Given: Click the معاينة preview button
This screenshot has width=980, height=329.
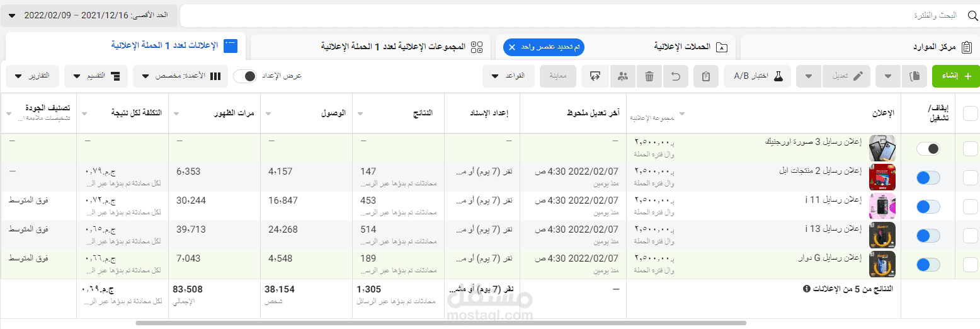Looking at the screenshot, I should click(x=558, y=76).
